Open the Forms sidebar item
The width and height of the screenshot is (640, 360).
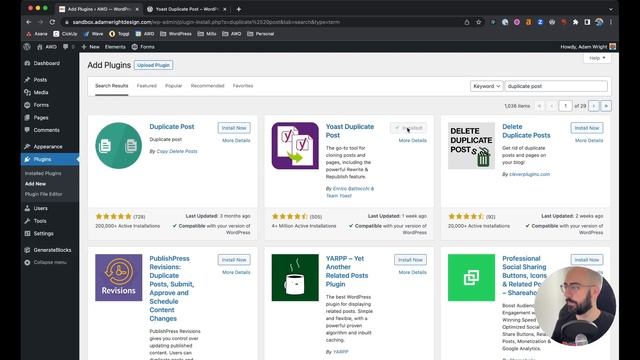(x=41, y=105)
